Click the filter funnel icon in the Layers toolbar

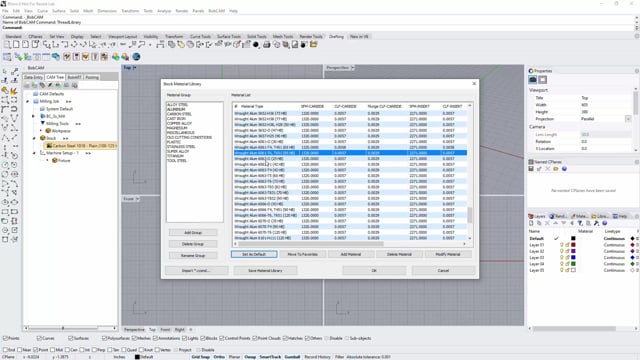[580, 223]
